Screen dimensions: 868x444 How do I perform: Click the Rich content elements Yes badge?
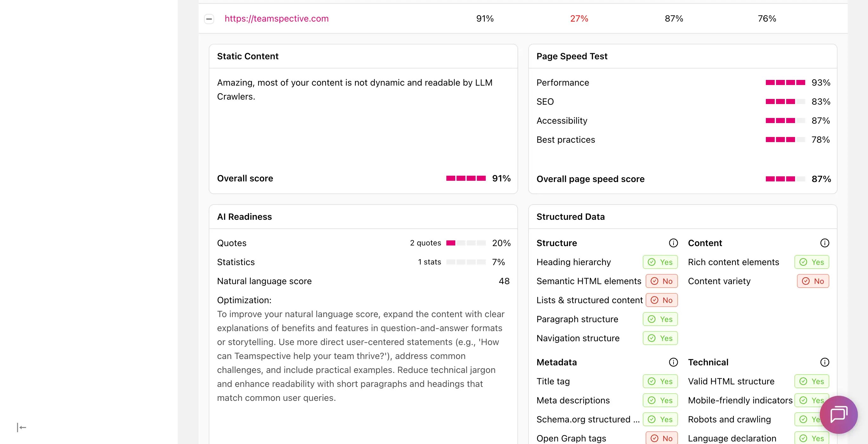tap(812, 262)
